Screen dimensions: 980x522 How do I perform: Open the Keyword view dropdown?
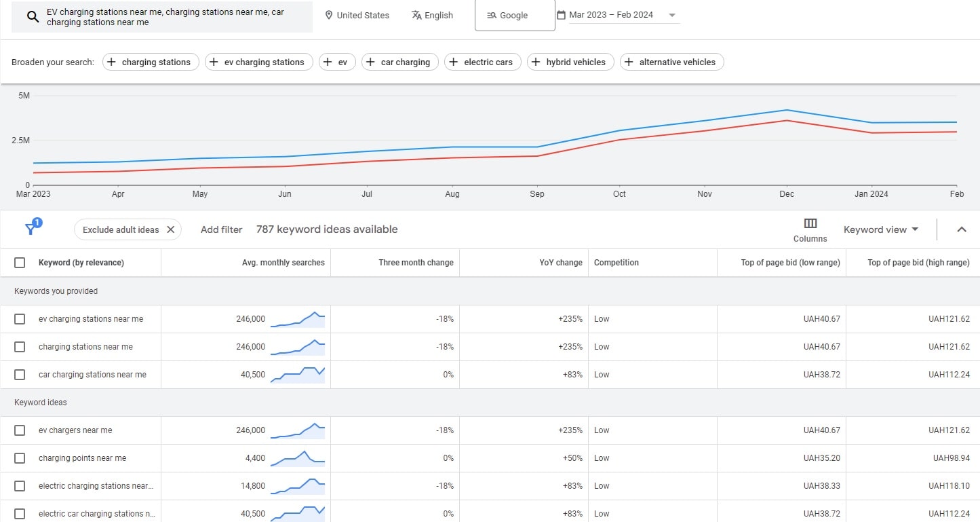881,229
